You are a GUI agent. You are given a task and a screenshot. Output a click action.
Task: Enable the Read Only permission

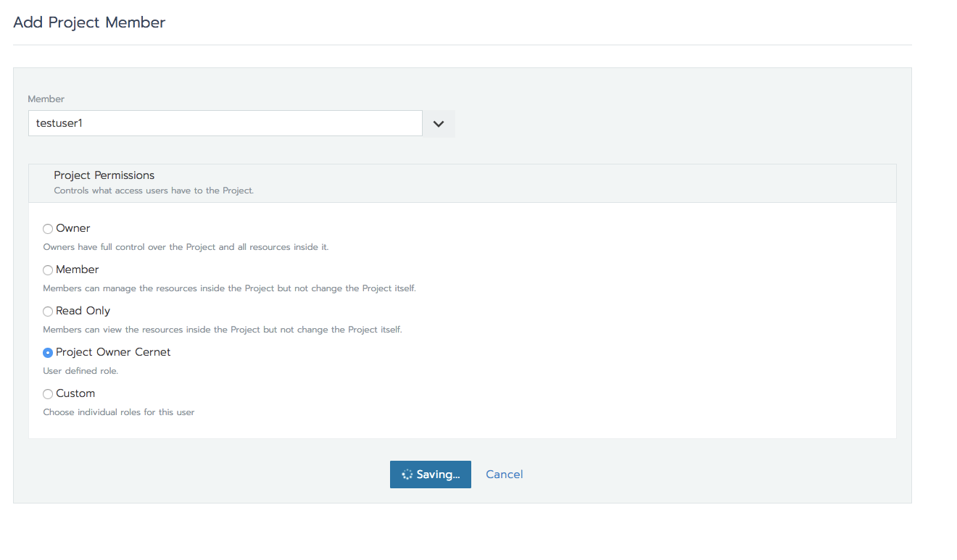pos(47,311)
